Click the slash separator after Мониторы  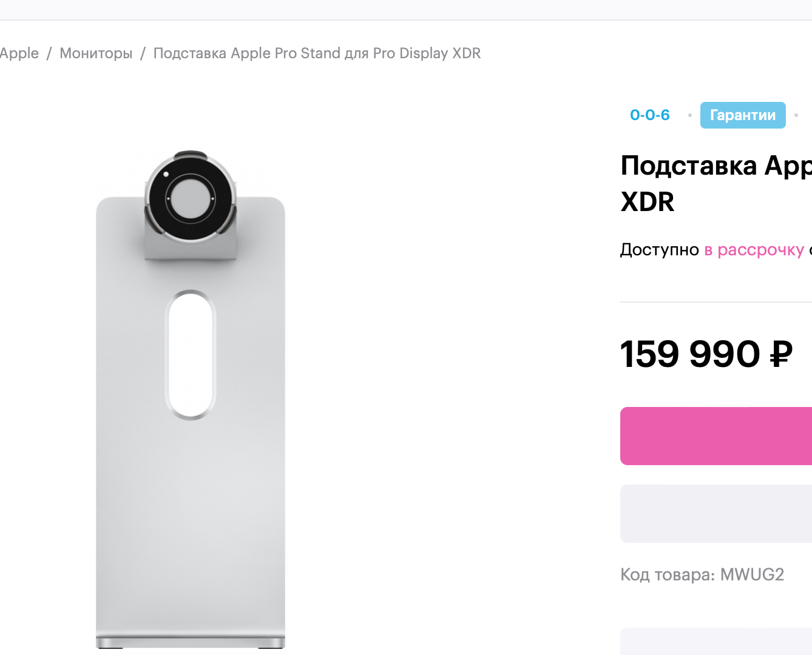click(143, 53)
